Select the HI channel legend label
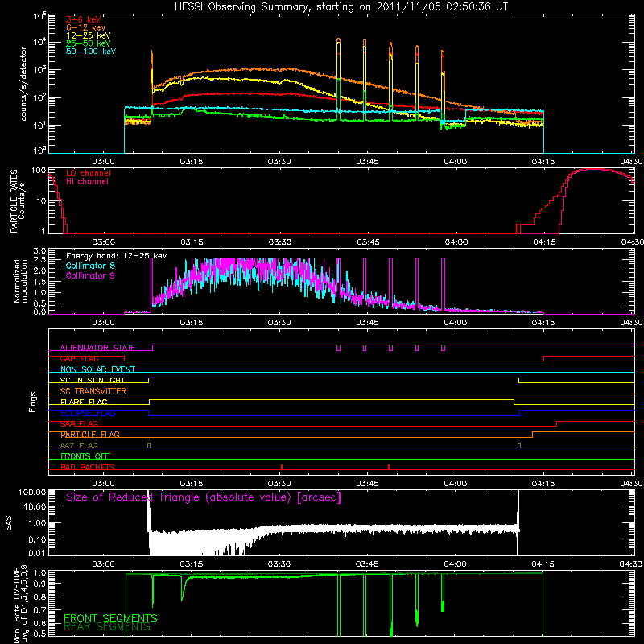The width and height of the screenshot is (644, 644). pos(87,182)
